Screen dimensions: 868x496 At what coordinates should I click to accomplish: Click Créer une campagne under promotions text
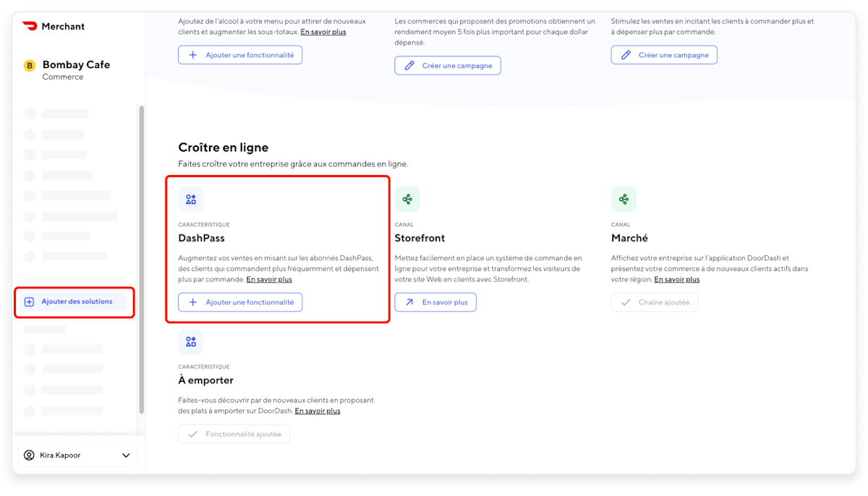[448, 66]
